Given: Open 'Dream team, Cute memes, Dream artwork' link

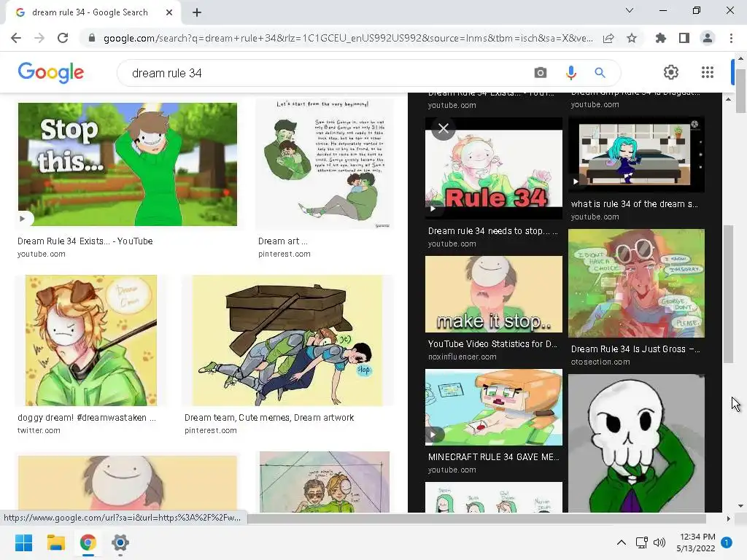Looking at the screenshot, I should pos(269,417).
